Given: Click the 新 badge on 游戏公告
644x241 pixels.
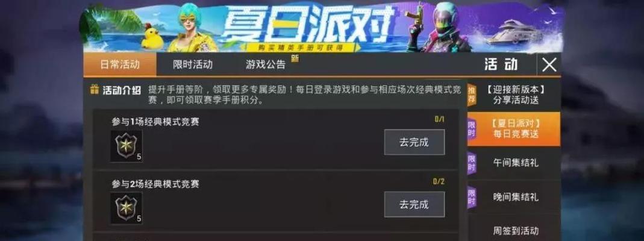Looking at the screenshot, I should [295, 58].
